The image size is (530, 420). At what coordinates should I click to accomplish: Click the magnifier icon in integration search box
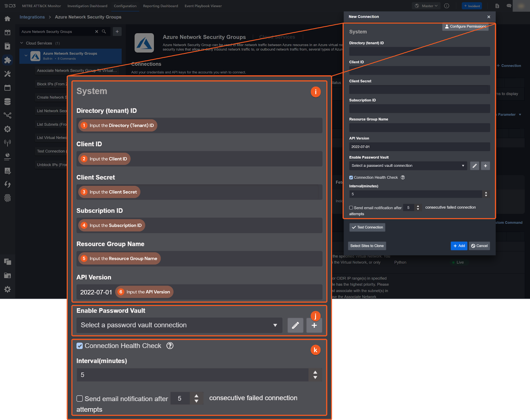click(x=104, y=31)
